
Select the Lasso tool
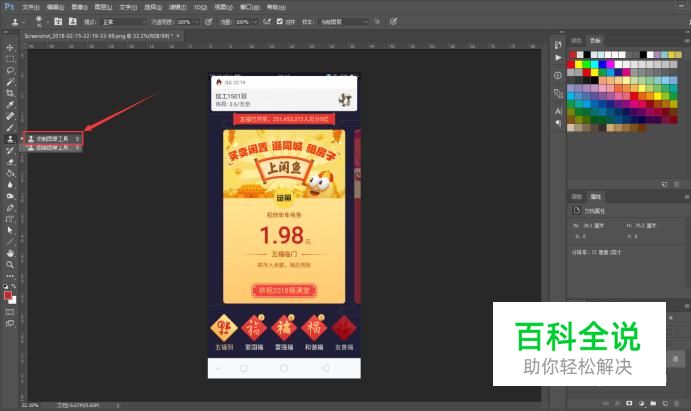coord(10,70)
